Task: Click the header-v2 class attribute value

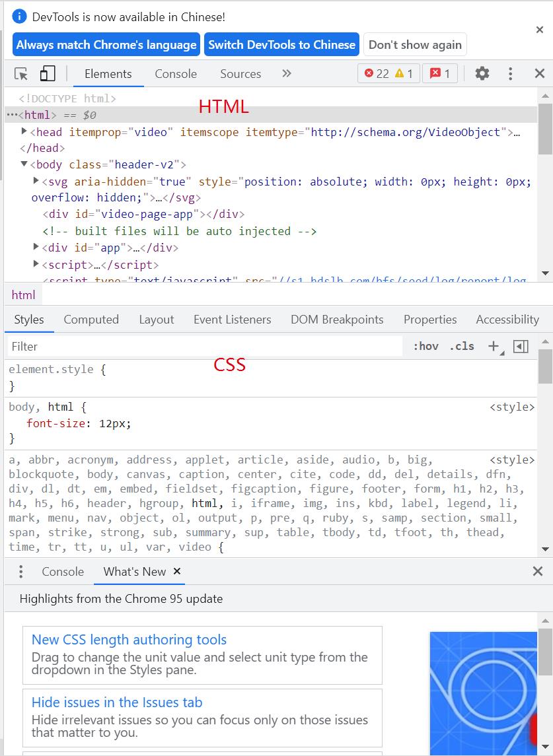Action: coord(143,164)
